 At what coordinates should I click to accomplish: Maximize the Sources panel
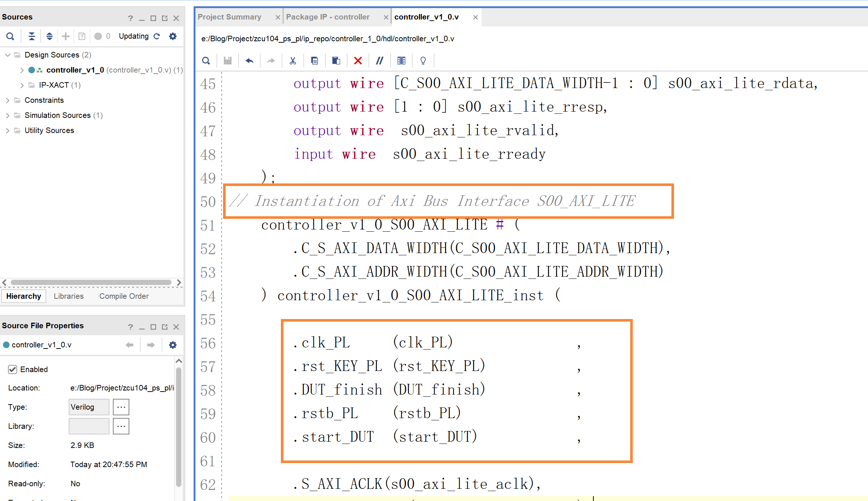click(x=154, y=18)
